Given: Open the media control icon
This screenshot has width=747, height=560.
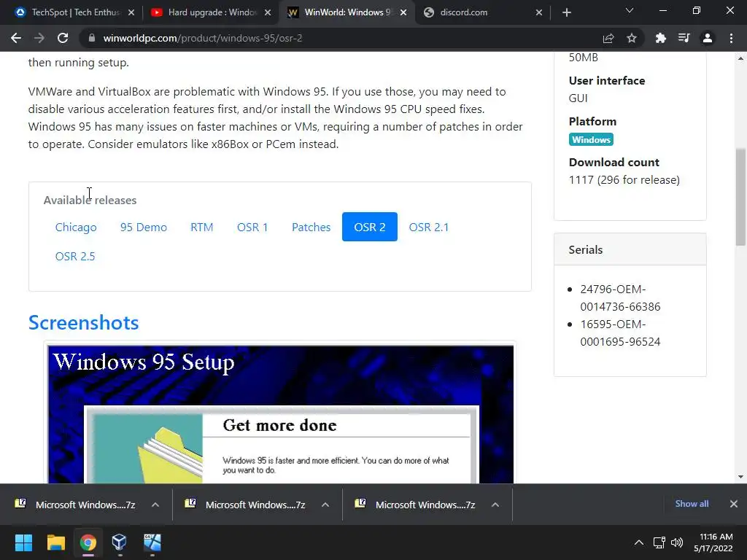Looking at the screenshot, I should point(684,38).
